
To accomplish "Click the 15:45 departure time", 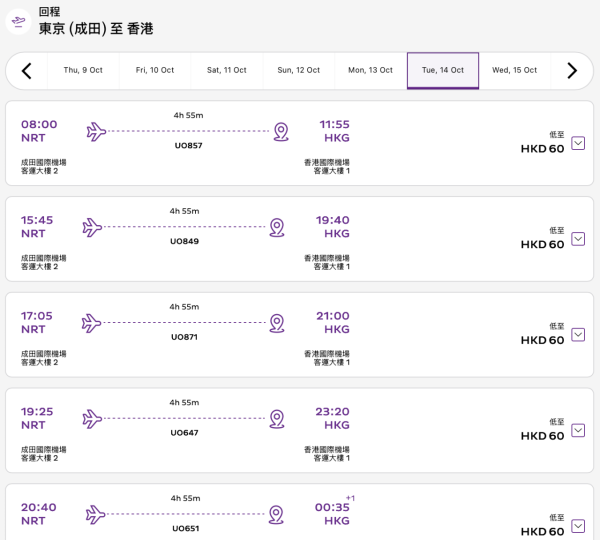I will click(x=37, y=220).
